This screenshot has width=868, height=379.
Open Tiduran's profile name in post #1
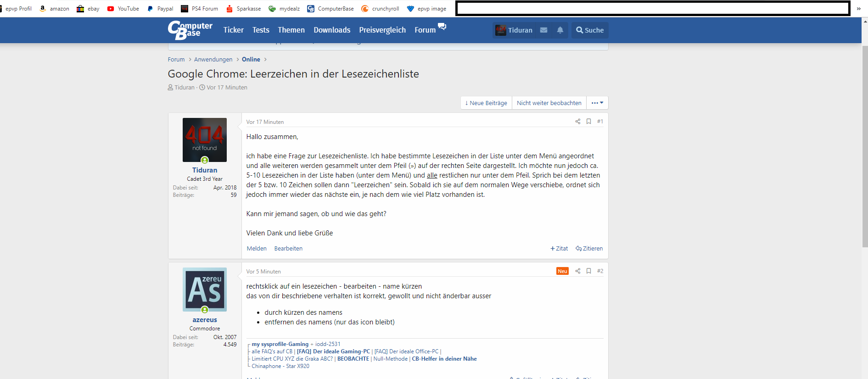(x=205, y=170)
